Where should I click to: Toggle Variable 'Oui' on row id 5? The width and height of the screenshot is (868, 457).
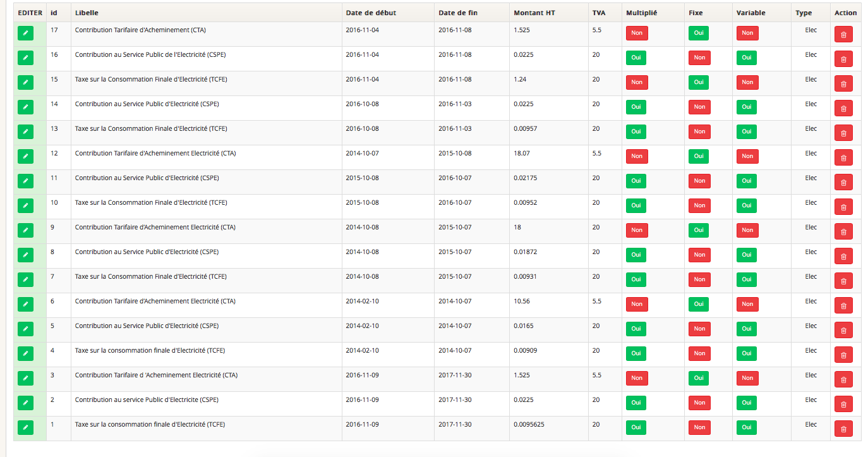[x=747, y=329]
